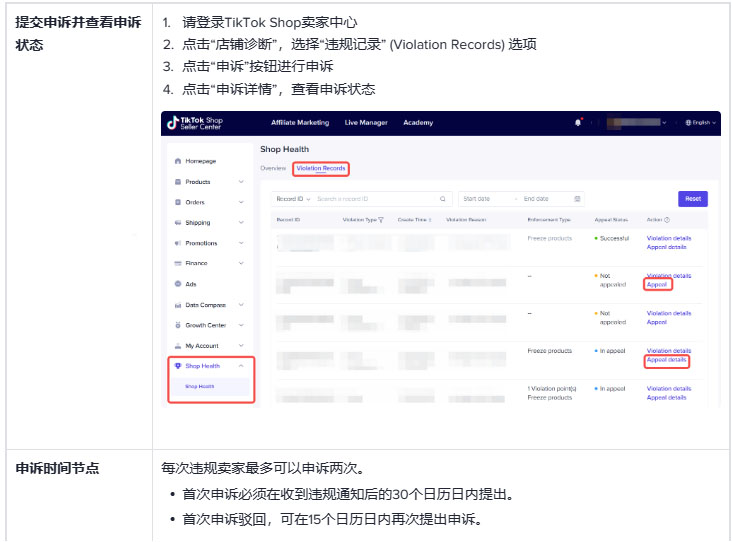Image resolution: width=732 pixels, height=542 pixels.
Task: Switch to the Overview tab
Action: click(x=273, y=168)
